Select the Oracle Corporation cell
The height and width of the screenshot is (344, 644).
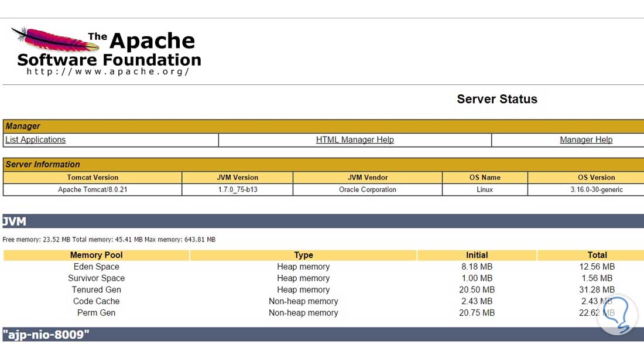pyautogui.click(x=368, y=189)
